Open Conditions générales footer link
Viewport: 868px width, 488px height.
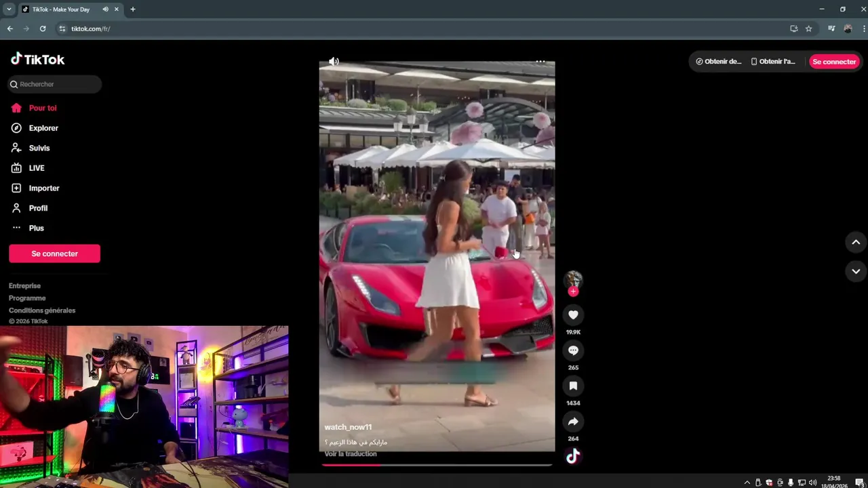click(42, 310)
